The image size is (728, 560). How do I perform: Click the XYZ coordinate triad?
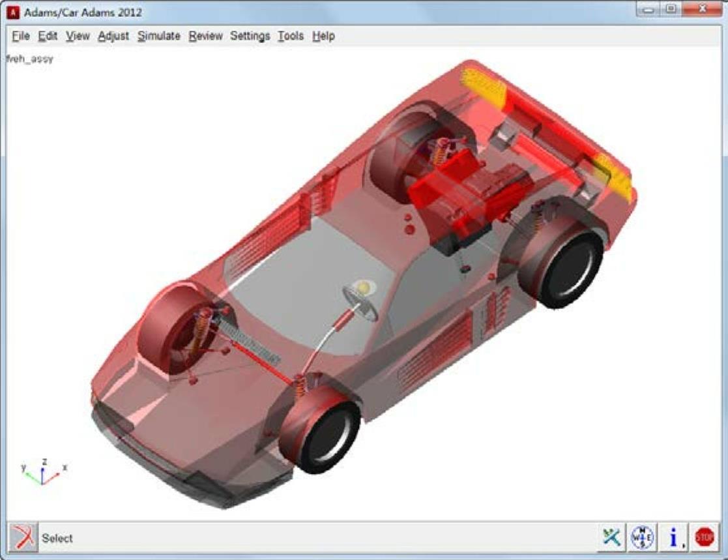point(43,472)
